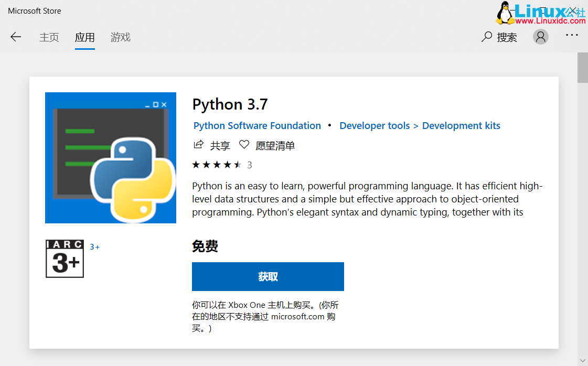Switch to the 游戏 tab
This screenshot has height=366, width=588.
120,37
